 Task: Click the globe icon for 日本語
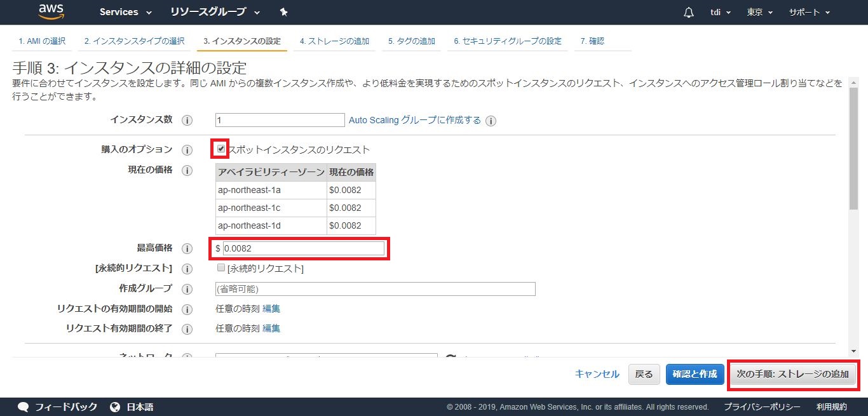point(115,407)
